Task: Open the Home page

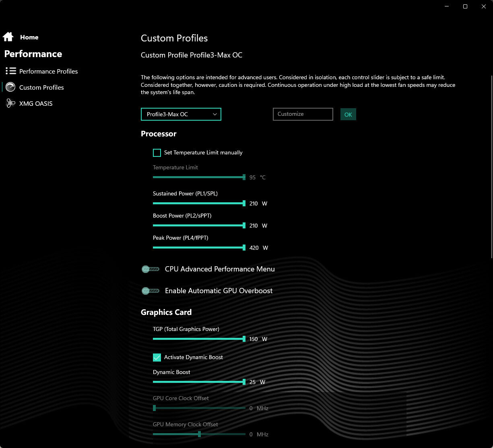Action: point(29,37)
